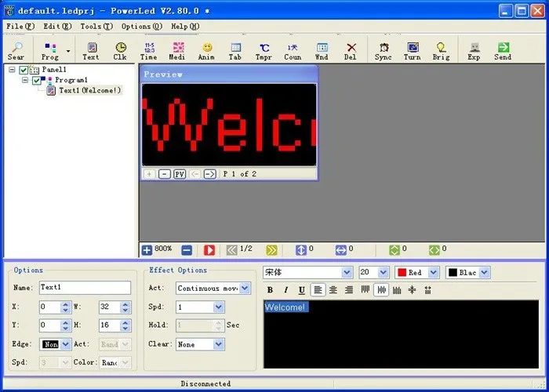This screenshot has width=549, height=392.
Task: Toggle the Program1 checkbox
Action: point(36,81)
